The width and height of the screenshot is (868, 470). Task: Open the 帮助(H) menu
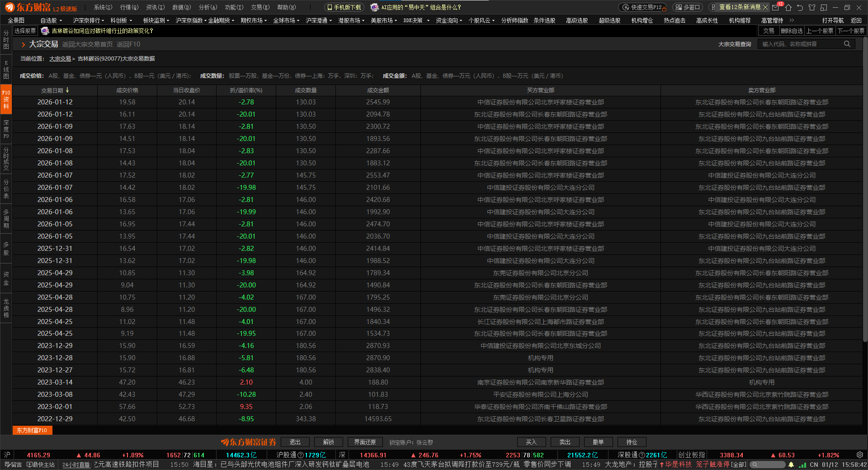click(287, 7)
